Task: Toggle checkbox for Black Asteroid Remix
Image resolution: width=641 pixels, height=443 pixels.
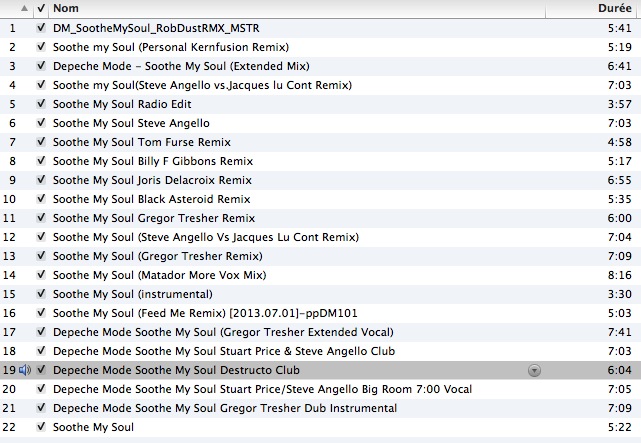Action: (41, 199)
